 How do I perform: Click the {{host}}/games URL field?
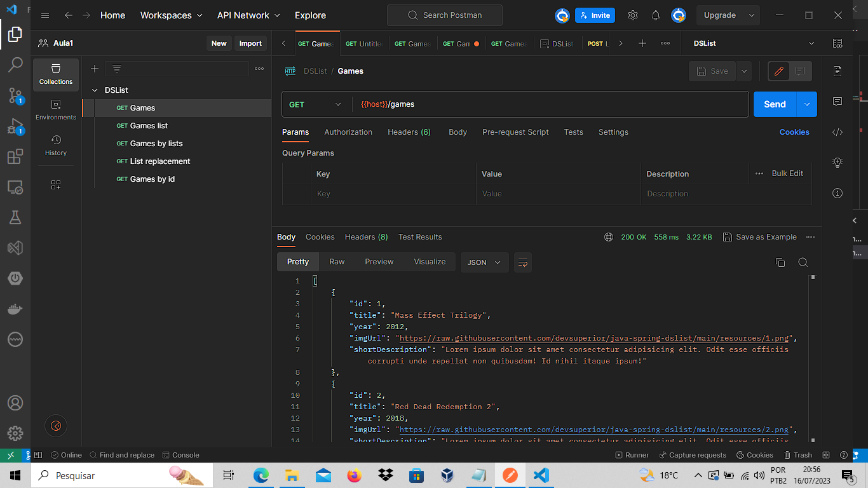click(445, 104)
